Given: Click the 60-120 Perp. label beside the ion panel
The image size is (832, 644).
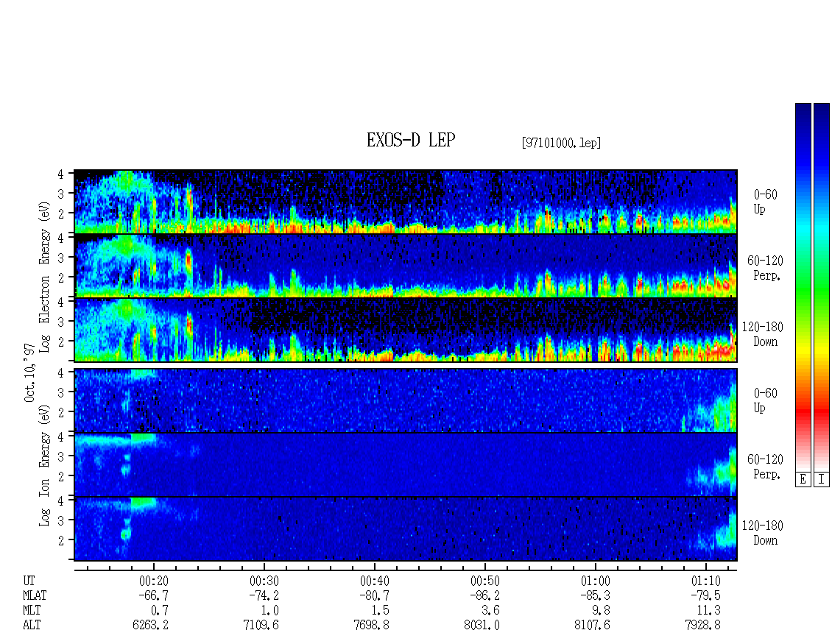Looking at the screenshot, I should point(765,467).
